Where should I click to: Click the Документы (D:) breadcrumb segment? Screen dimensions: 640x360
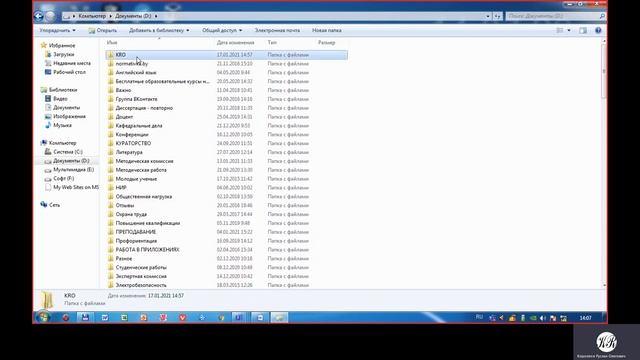pyautogui.click(x=133, y=16)
